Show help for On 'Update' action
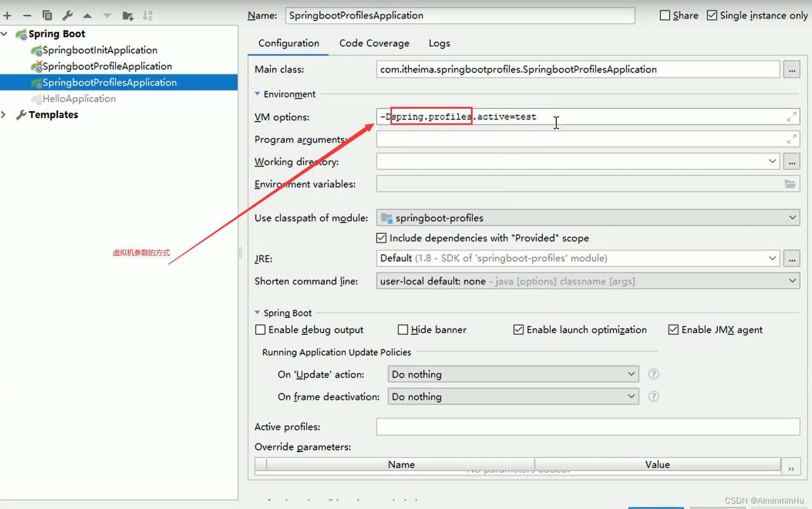 [653, 374]
